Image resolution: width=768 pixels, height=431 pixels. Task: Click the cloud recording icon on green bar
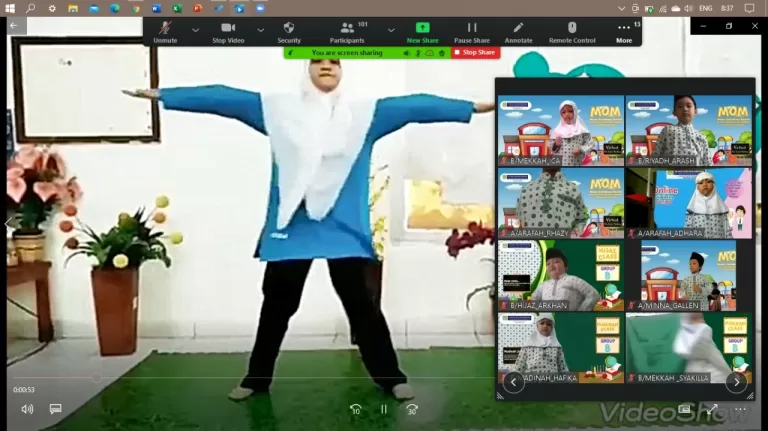click(430, 53)
